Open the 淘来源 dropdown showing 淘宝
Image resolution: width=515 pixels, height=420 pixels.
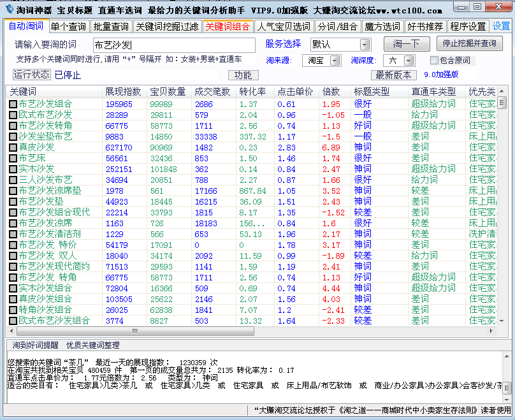(x=325, y=60)
